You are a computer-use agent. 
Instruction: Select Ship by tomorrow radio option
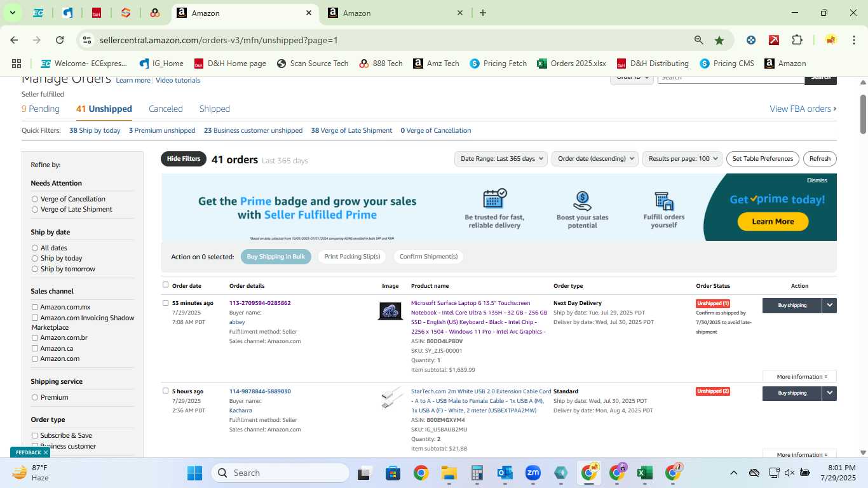(x=35, y=269)
